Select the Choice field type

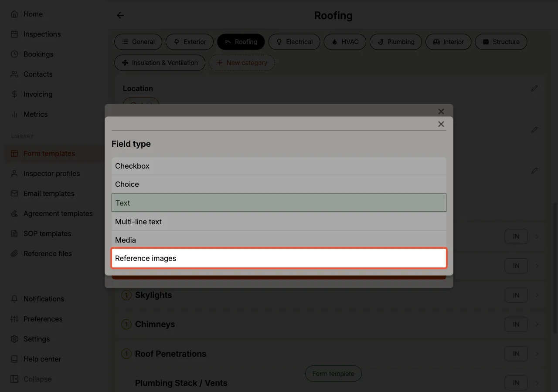[x=279, y=184]
